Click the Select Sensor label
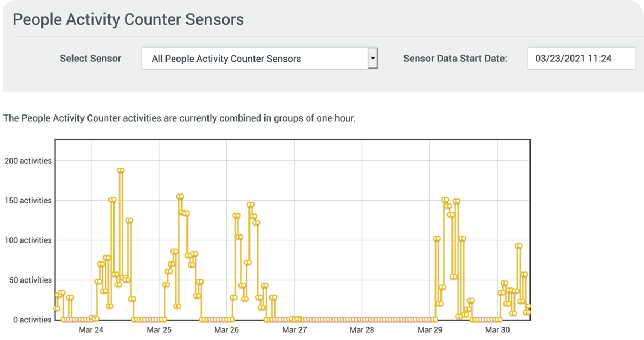The width and height of the screenshot is (644, 340). pyautogui.click(x=91, y=58)
